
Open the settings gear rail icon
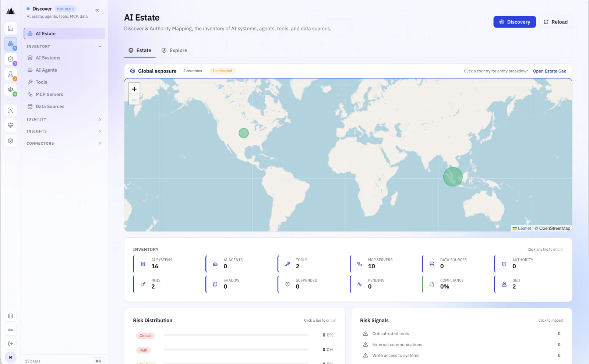[11, 141]
